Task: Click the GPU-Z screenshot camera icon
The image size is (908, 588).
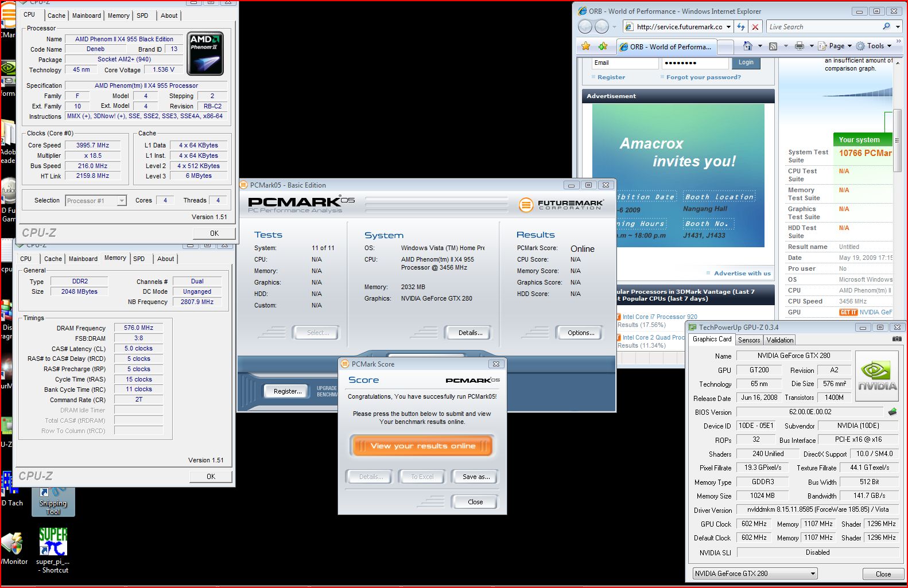Action: click(x=897, y=340)
